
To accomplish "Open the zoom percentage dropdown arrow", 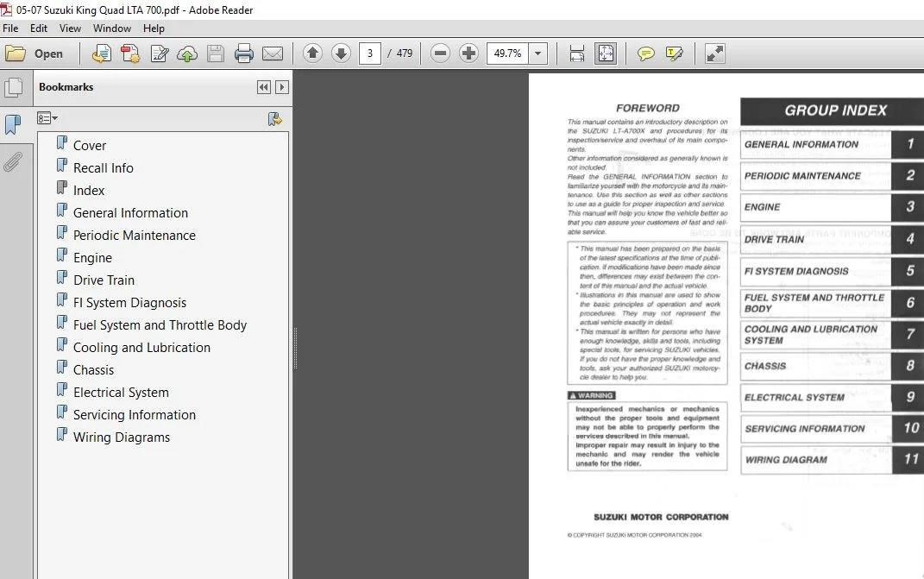I will [538, 53].
